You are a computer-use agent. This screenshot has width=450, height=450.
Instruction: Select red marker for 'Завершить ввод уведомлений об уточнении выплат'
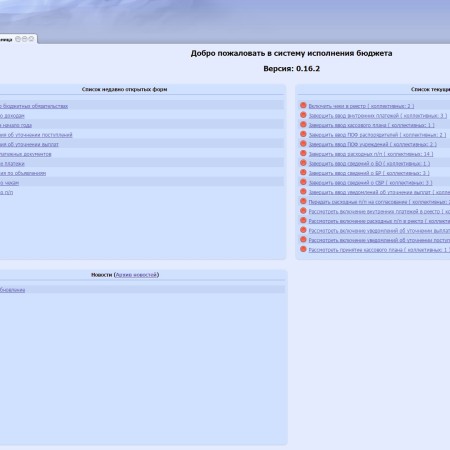pyautogui.click(x=303, y=192)
